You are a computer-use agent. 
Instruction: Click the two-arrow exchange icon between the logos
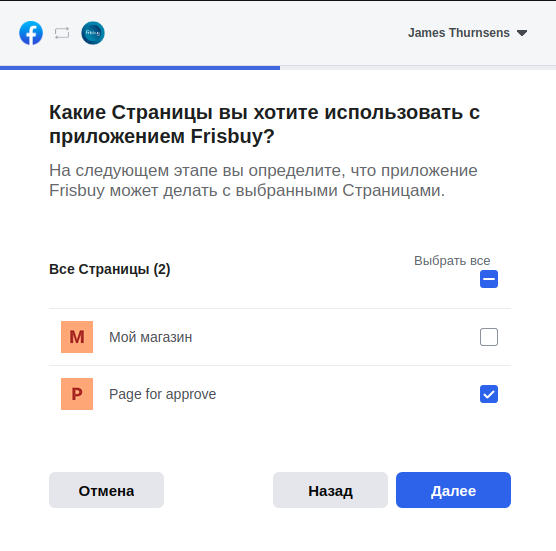pyautogui.click(x=62, y=33)
